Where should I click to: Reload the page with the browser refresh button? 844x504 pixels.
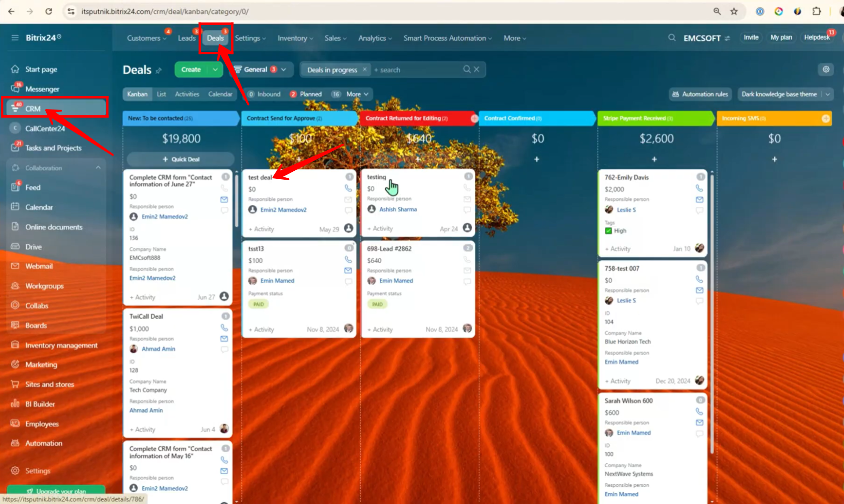point(49,11)
